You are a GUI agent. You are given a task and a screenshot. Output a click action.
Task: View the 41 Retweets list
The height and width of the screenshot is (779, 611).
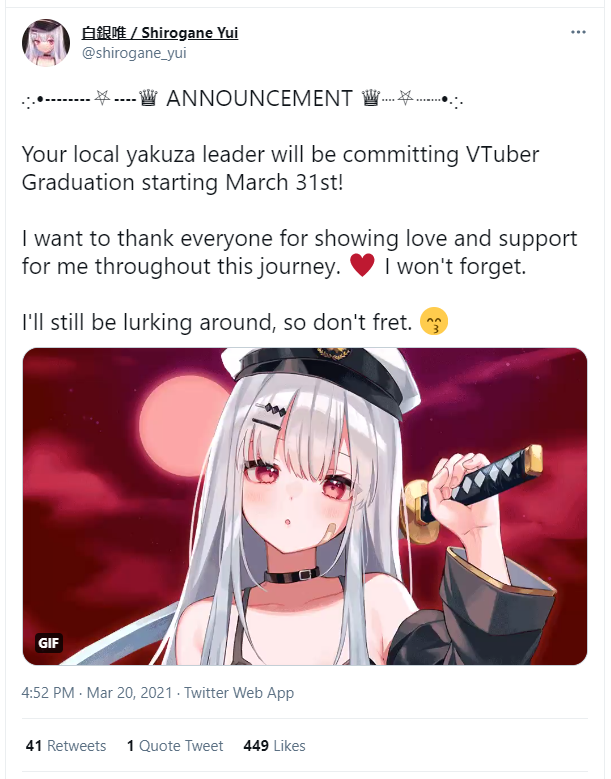click(66, 746)
